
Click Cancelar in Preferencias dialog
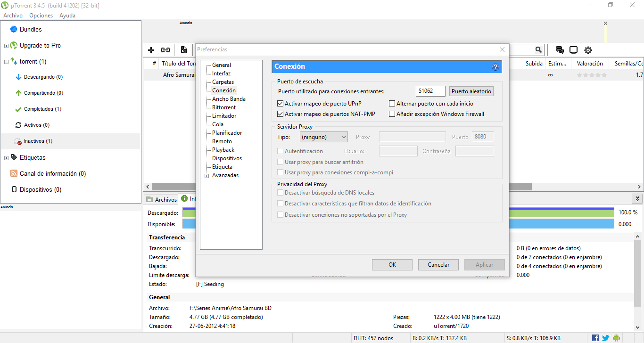[x=438, y=265]
